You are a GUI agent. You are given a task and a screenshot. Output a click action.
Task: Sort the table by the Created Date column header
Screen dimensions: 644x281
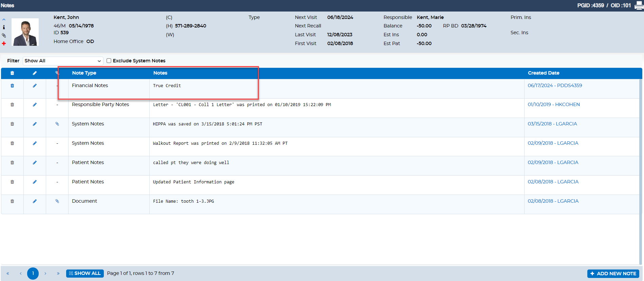(x=543, y=73)
